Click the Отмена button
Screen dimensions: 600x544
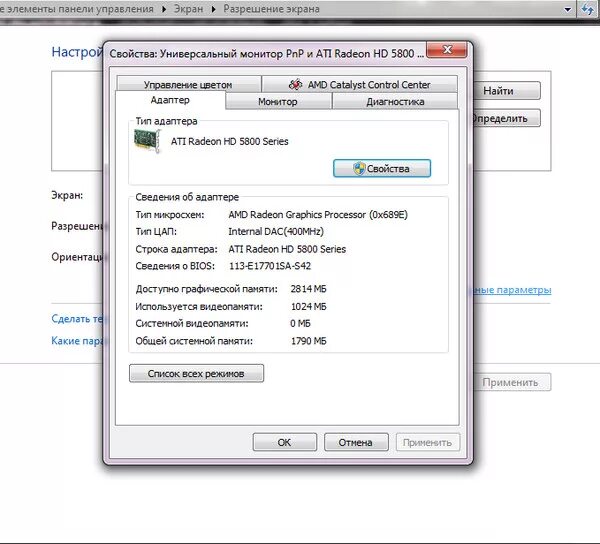coord(356,442)
